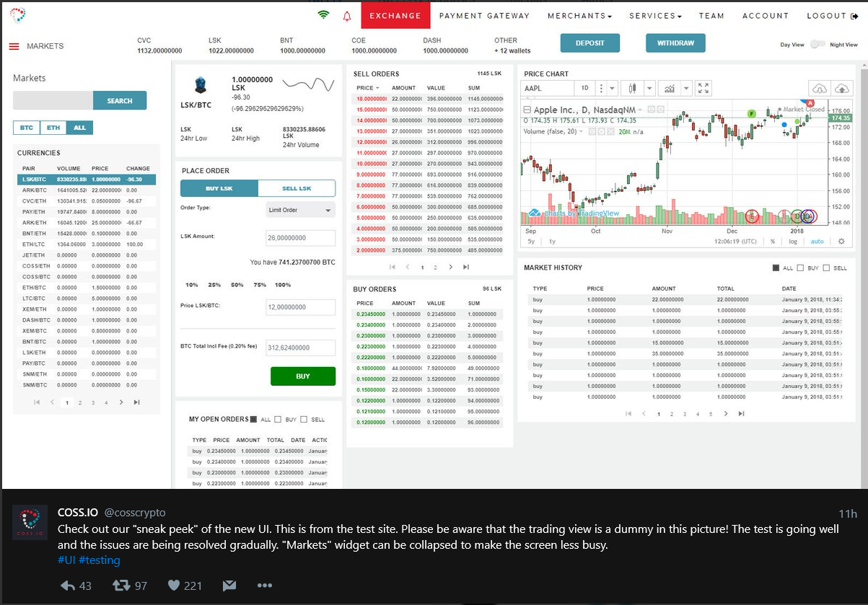Click the Withdraw button

tap(675, 43)
